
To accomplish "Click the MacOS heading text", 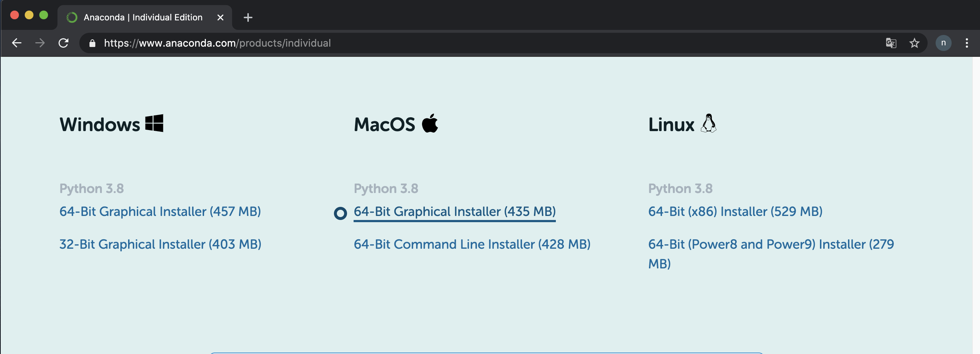I will [384, 125].
